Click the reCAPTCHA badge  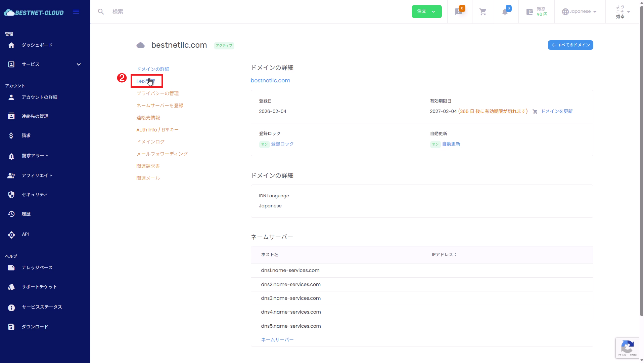pos(627,348)
